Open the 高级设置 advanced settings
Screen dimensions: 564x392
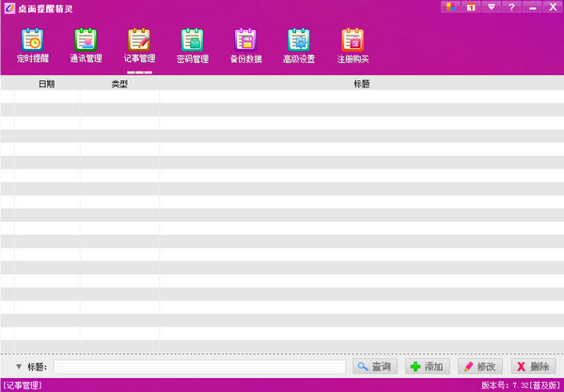click(x=299, y=45)
